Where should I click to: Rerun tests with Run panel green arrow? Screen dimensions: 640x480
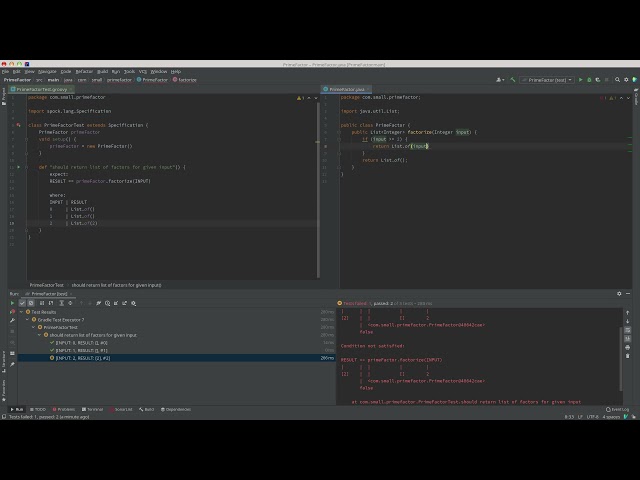[x=12, y=303]
